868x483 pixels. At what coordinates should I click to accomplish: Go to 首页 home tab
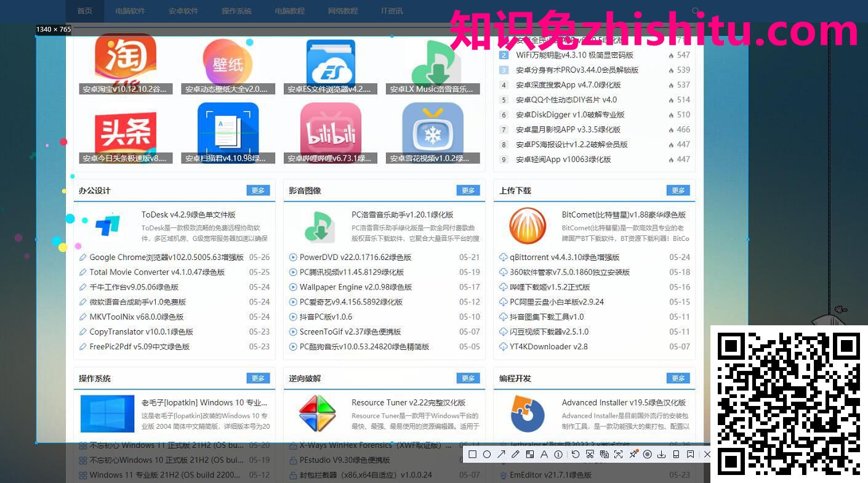(x=85, y=11)
